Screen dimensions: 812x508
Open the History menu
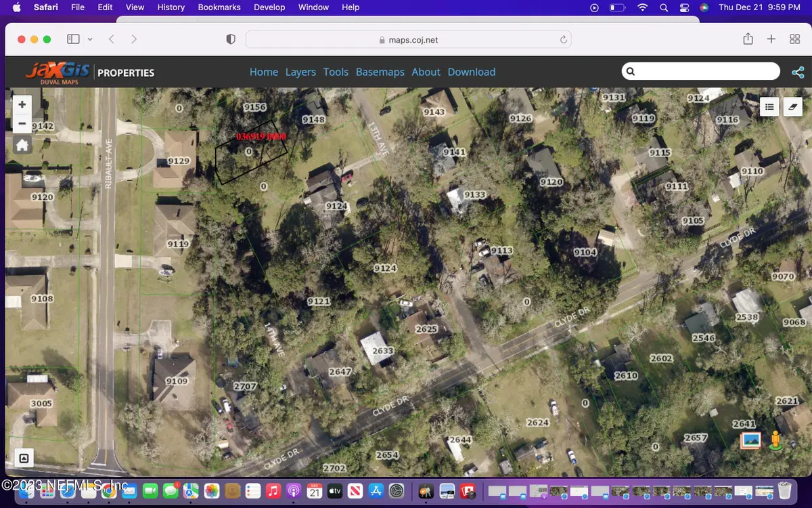coord(171,7)
